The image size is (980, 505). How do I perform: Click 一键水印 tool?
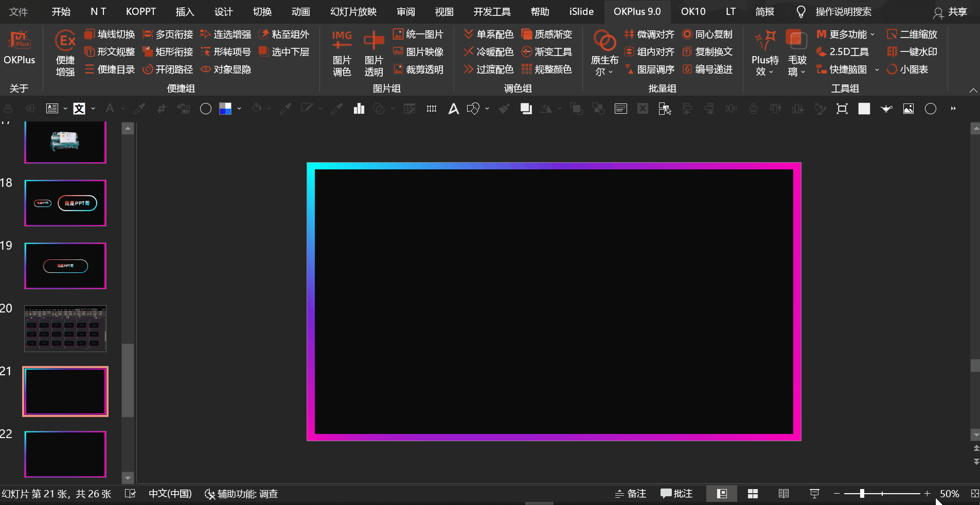[912, 52]
